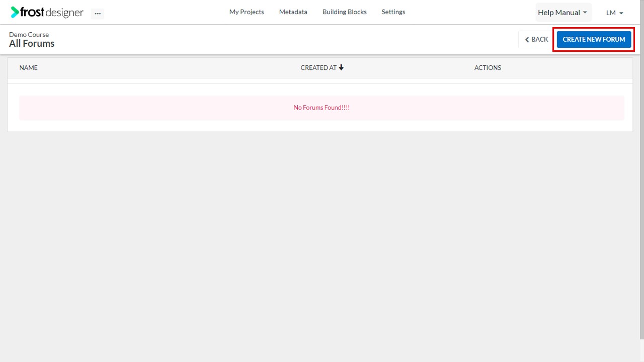Screen dimensions: 644x362
Task: Create a new forum
Action: 594,39
